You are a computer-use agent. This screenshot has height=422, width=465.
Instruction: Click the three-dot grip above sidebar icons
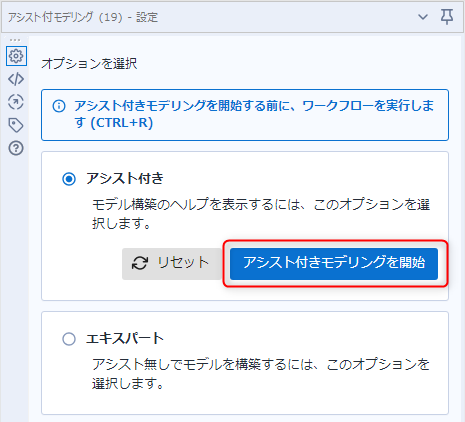point(15,40)
